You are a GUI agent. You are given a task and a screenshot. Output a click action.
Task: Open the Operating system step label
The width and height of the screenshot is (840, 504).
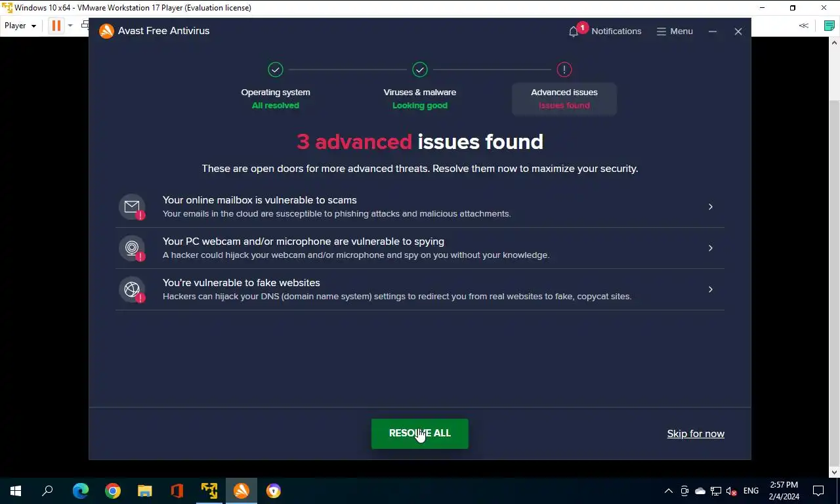click(276, 93)
